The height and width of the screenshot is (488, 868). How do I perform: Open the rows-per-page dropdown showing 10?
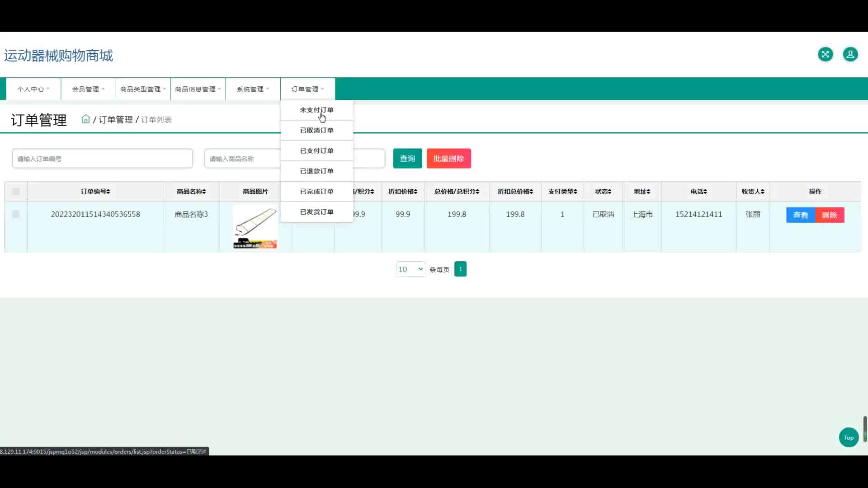pyautogui.click(x=410, y=269)
